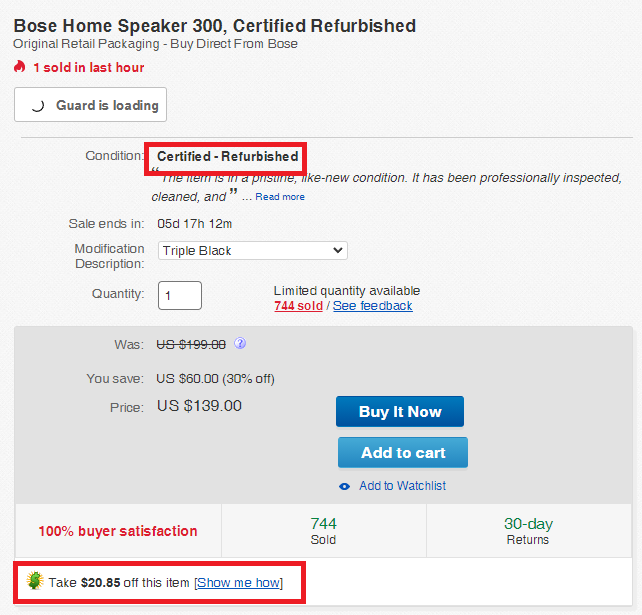Image resolution: width=642 pixels, height=615 pixels.
Task: Click the question mark icon beside US $199.00
Action: pyautogui.click(x=240, y=343)
